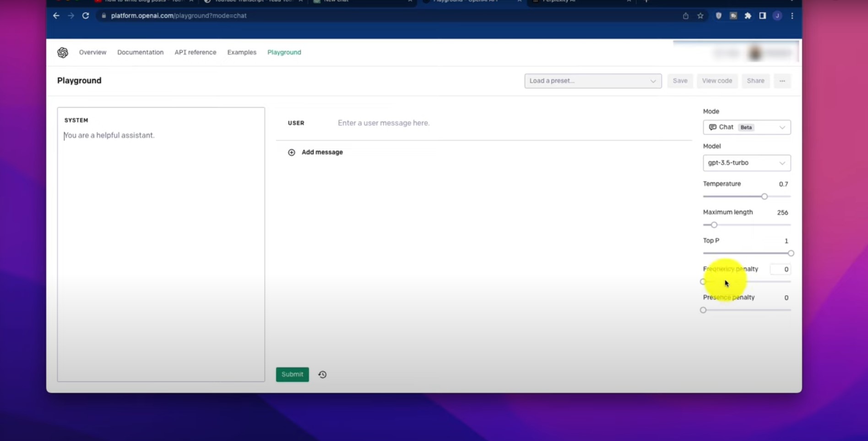The height and width of the screenshot is (441, 868).
Task: Click the Temperature value 0.7
Action: pos(783,184)
